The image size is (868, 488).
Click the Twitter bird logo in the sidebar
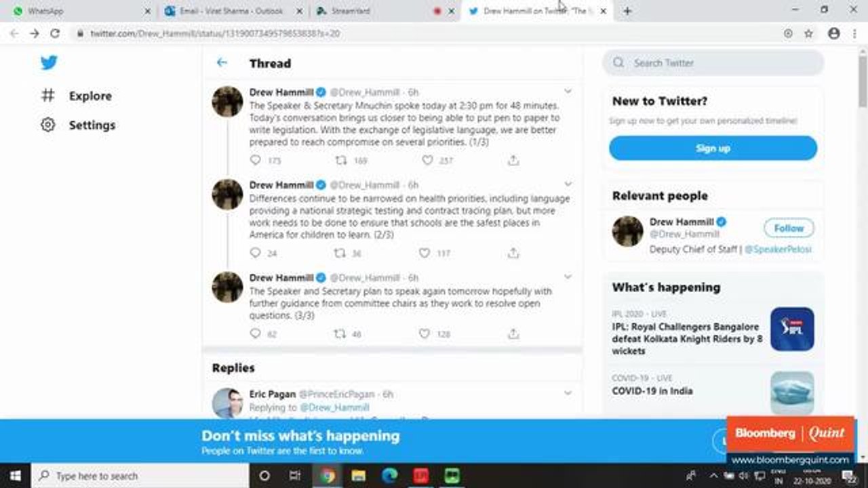tap(49, 63)
